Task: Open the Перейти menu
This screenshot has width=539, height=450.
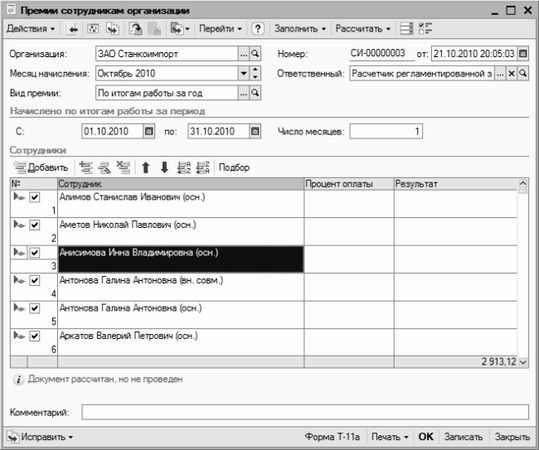Action: pos(220,29)
